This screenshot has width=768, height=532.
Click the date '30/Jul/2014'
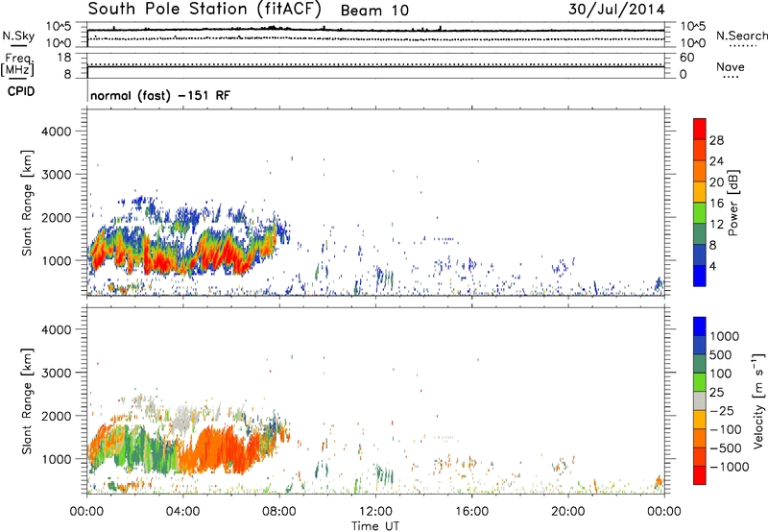(x=616, y=10)
